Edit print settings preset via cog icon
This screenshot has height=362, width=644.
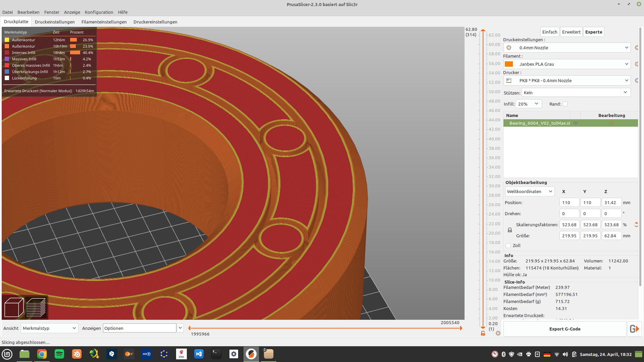coord(637,48)
